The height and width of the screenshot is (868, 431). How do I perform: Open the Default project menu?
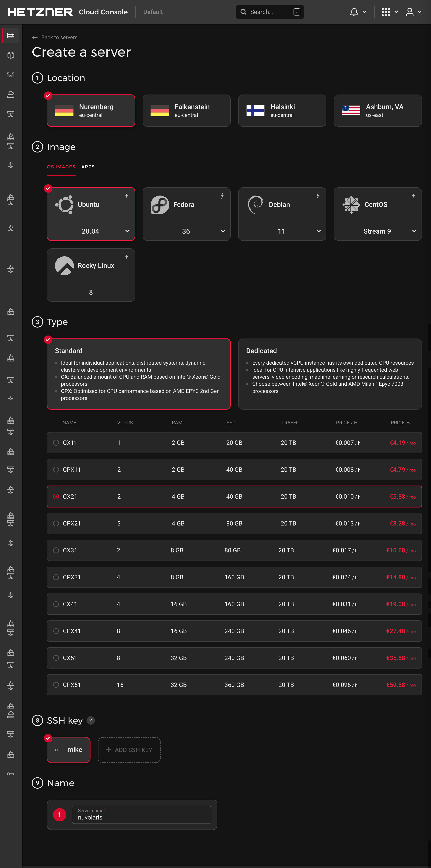pyautogui.click(x=153, y=12)
